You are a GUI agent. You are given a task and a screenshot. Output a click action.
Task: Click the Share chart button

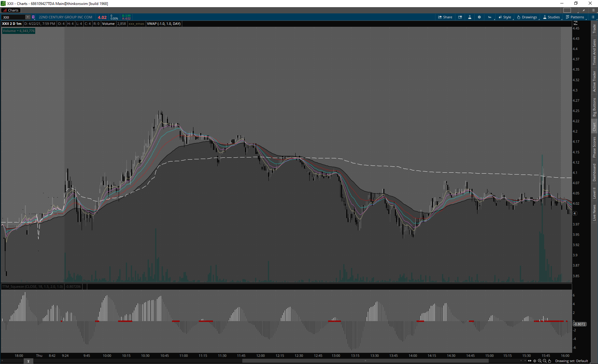click(x=445, y=17)
